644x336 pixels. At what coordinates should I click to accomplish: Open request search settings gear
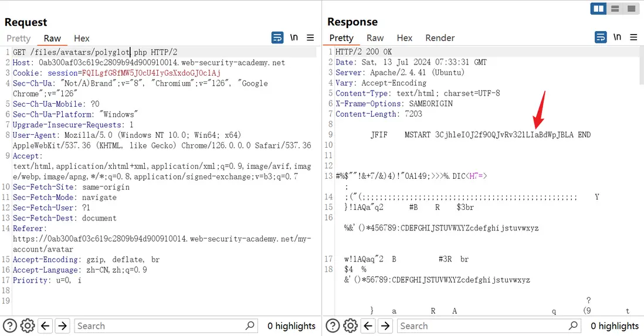pos(27,326)
